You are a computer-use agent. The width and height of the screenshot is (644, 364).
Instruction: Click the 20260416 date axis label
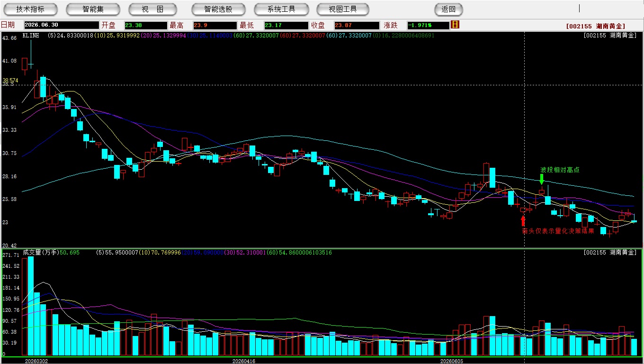click(x=244, y=361)
